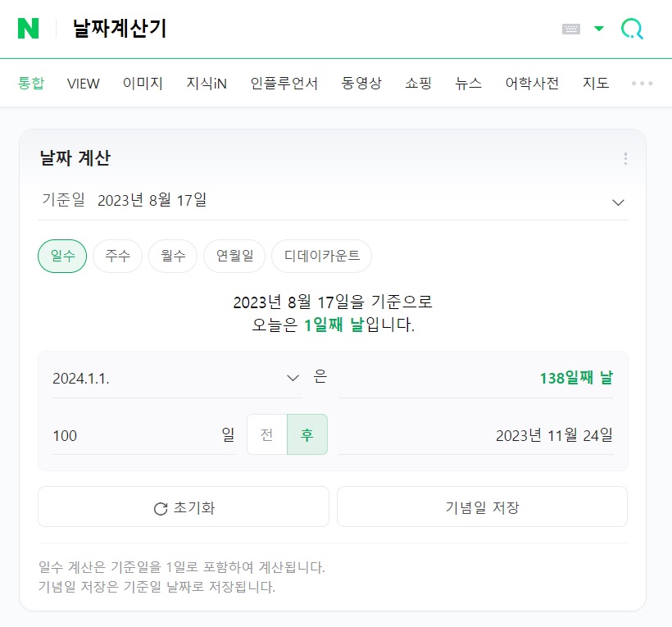Image resolution: width=672 pixels, height=627 pixels.
Task: Expand the 기준일 date selector
Action: (x=618, y=201)
